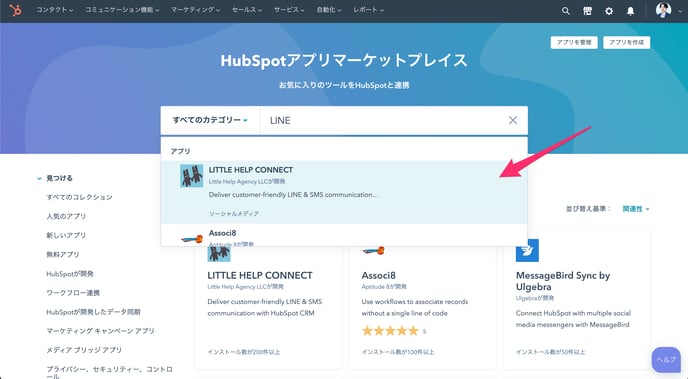The image size is (688, 379).
Task: Collapse the 見つける sidebar section
Action: click(x=55, y=178)
